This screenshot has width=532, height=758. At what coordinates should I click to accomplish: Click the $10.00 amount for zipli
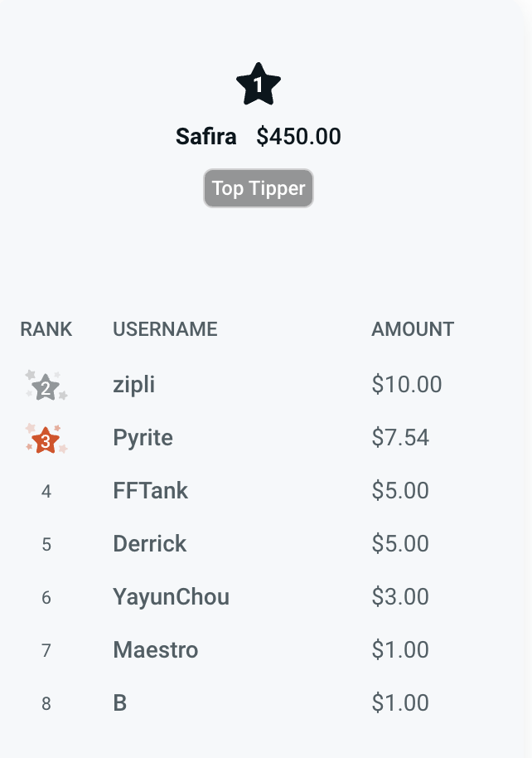[406, 385]
